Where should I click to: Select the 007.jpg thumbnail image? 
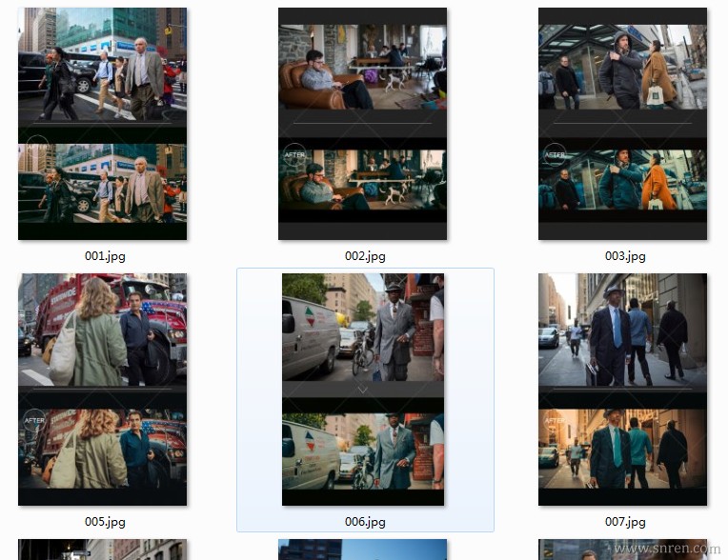(x=622, y=390)
